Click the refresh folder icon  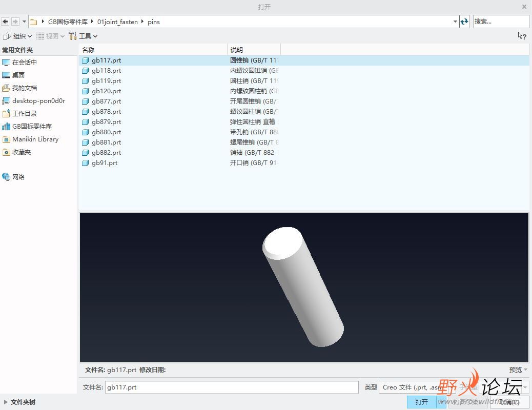coord(464,22)
